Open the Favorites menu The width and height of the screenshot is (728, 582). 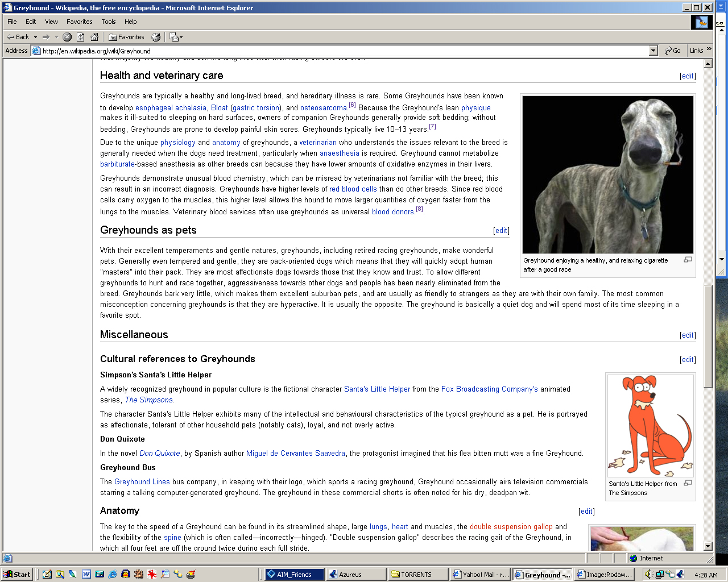79,22
